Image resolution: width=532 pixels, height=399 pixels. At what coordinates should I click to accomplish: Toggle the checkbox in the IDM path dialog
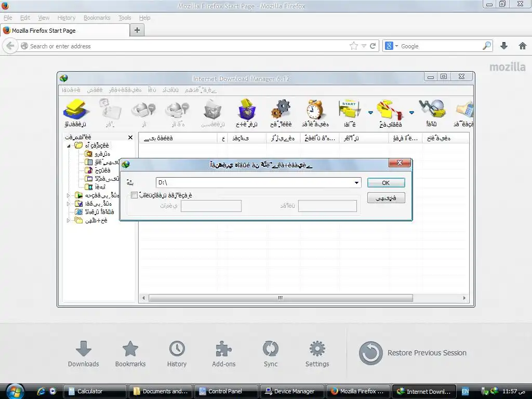click(135, 195)
